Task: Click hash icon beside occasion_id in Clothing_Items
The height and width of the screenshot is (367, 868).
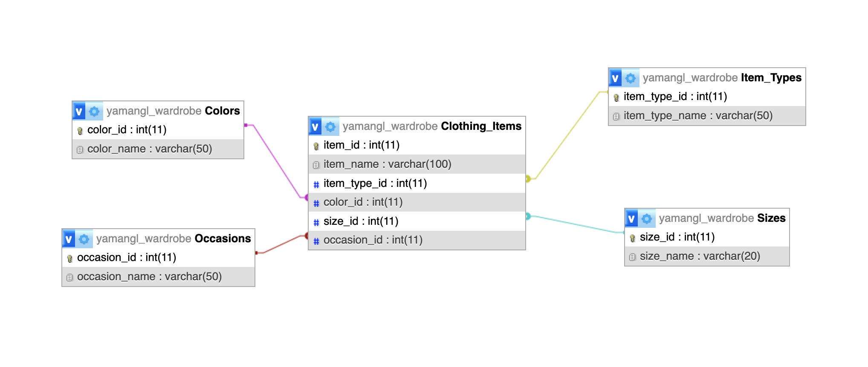Action: point(316,241)
